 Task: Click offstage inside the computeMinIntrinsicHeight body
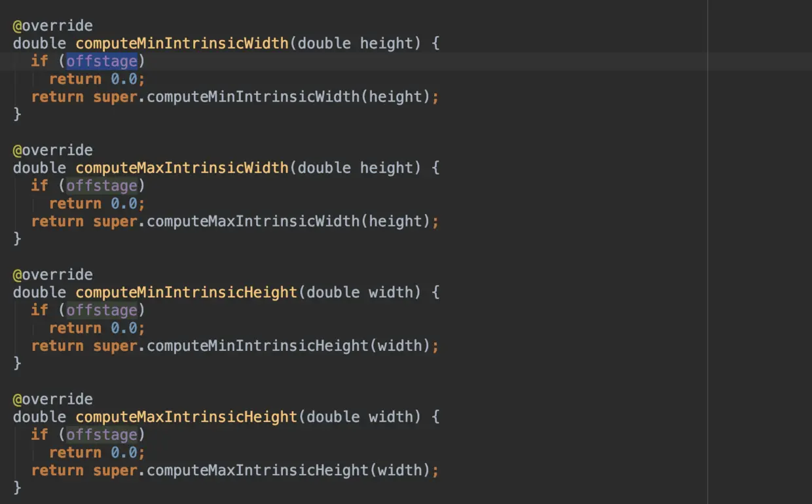point(102,310)
